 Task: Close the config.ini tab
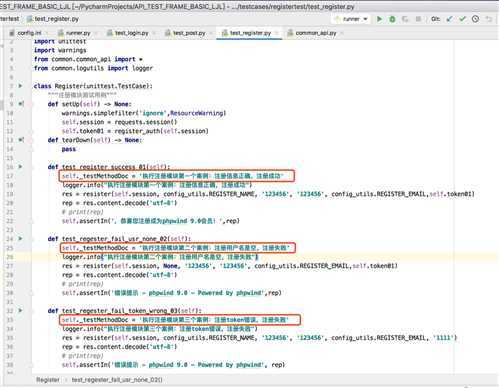[47, 33]
